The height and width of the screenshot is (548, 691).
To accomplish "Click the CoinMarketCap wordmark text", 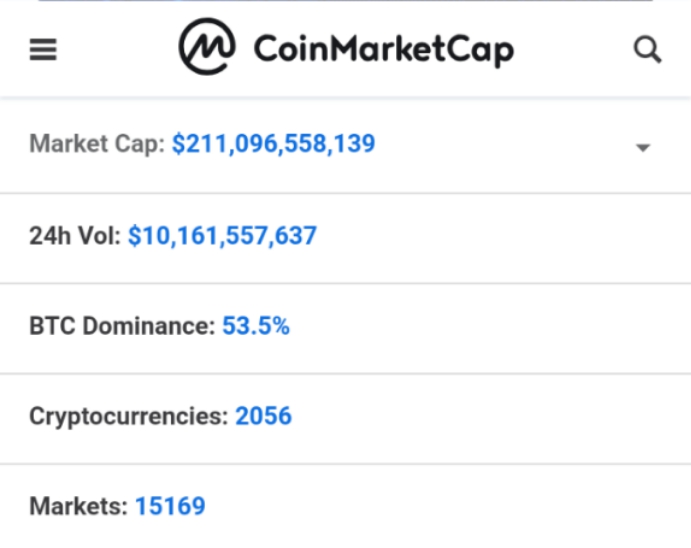I will (x=384, y=50).
